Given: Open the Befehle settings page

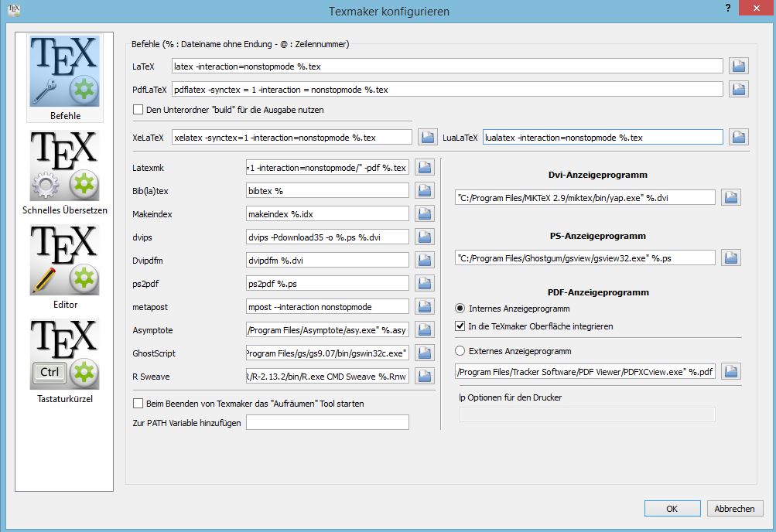Looking at the screenshot, I should (65, 77).
